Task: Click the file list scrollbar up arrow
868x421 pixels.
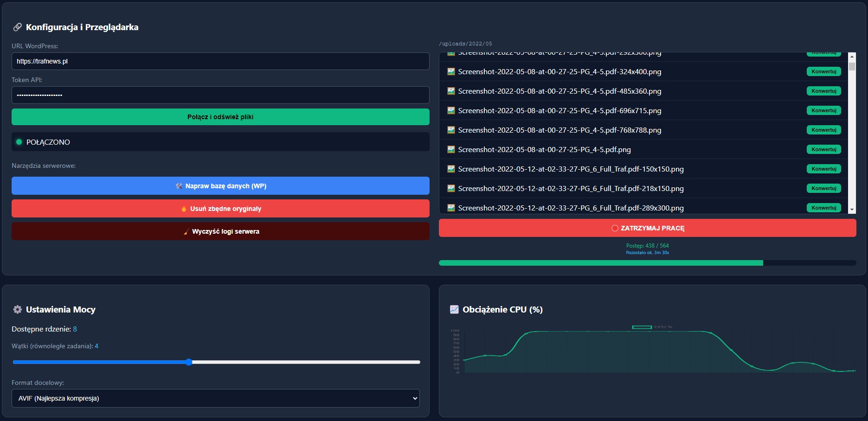Action: pyautogui.click(x=852, y=57)
